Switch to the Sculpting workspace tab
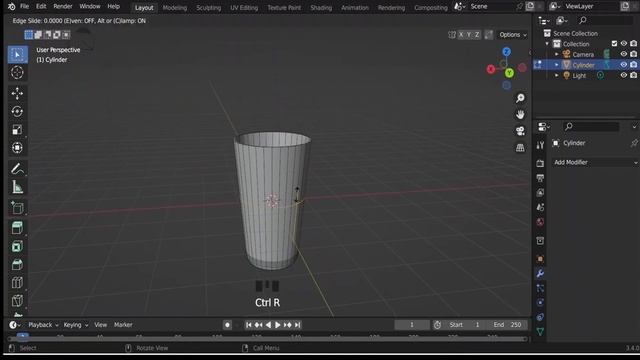Viewport: 640px width, 360px height. (x=209, y=8)
